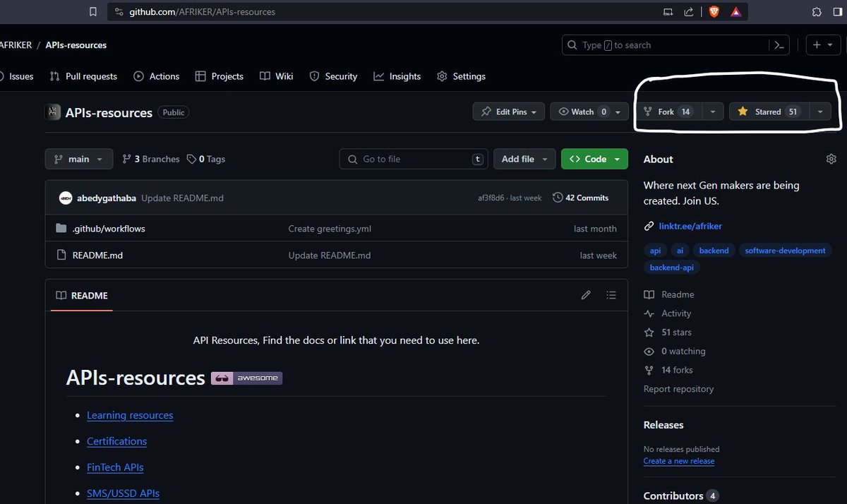Open the Security tab
Viewport: 847px width, 504px height.
coord(334,76)
